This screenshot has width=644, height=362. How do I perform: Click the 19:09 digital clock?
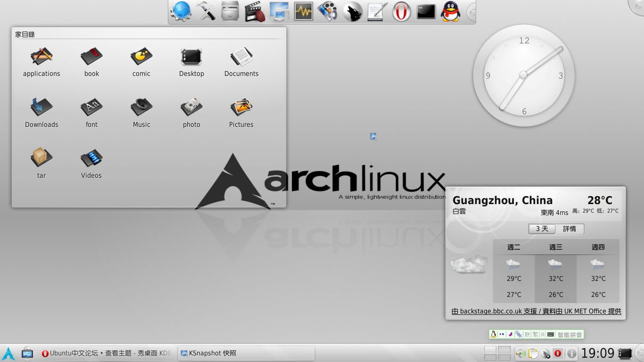[598, 353]
